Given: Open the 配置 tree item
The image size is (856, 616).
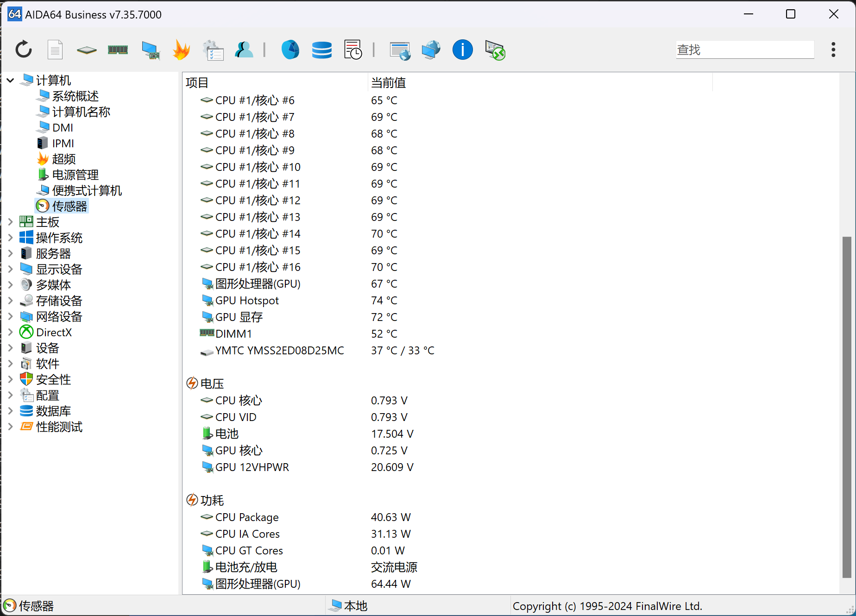Looking at the screenshot, I should [x=47, y=395].
